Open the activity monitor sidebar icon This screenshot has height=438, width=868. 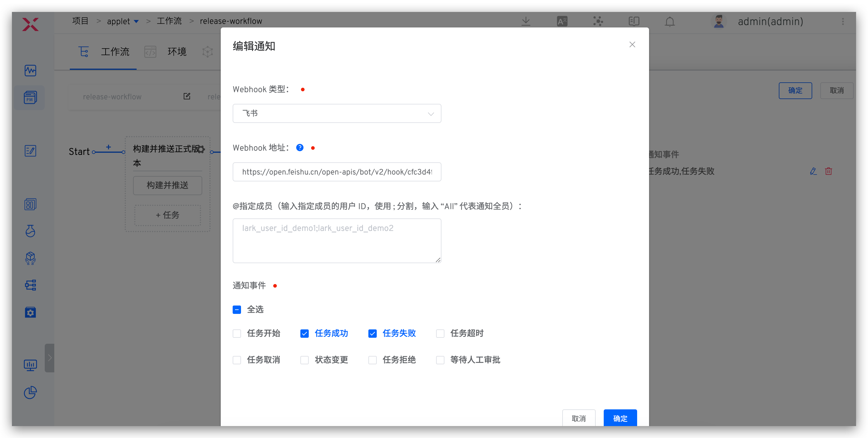click(30, 70)
